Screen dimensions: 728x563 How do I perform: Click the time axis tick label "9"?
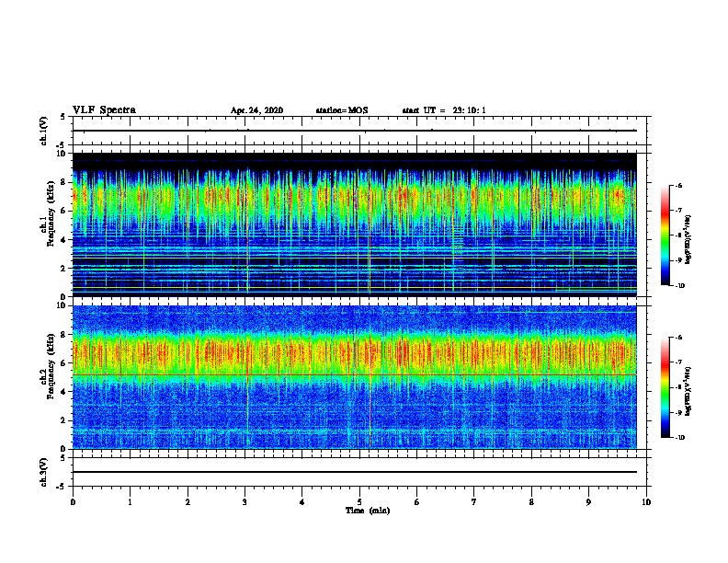point(588,502)
